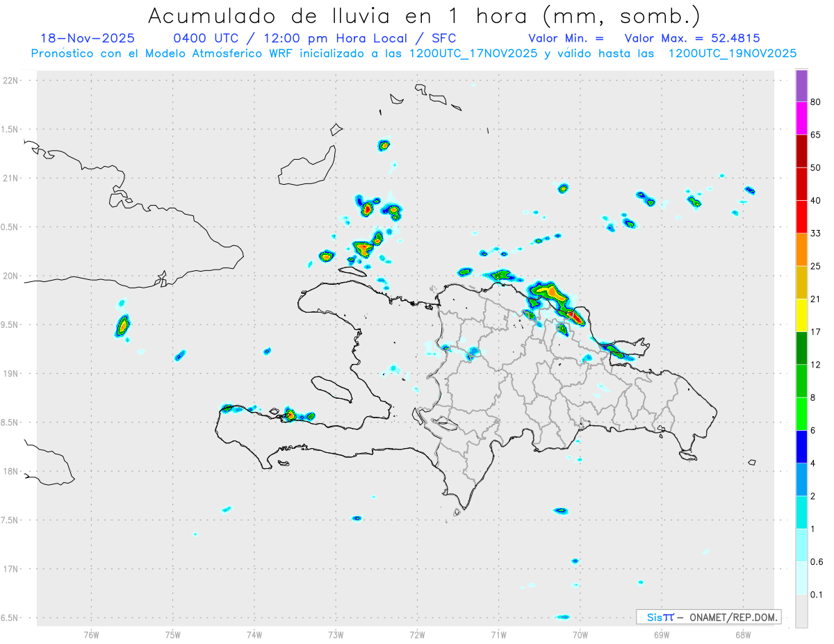The height and width of the screenshot is (644, 834).
Task: Select the orange 25–33 legend band
Action: [x=801, y=250]
